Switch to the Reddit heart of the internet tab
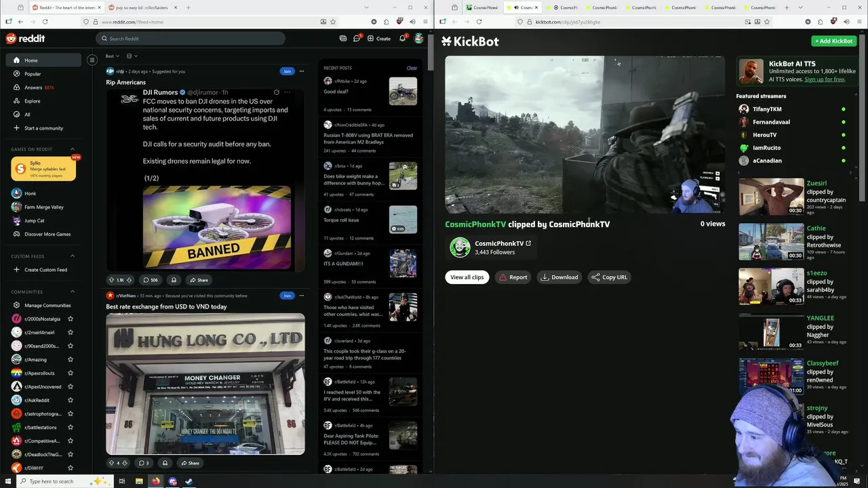This screenshot has width=868, height=488. (66, 7)
